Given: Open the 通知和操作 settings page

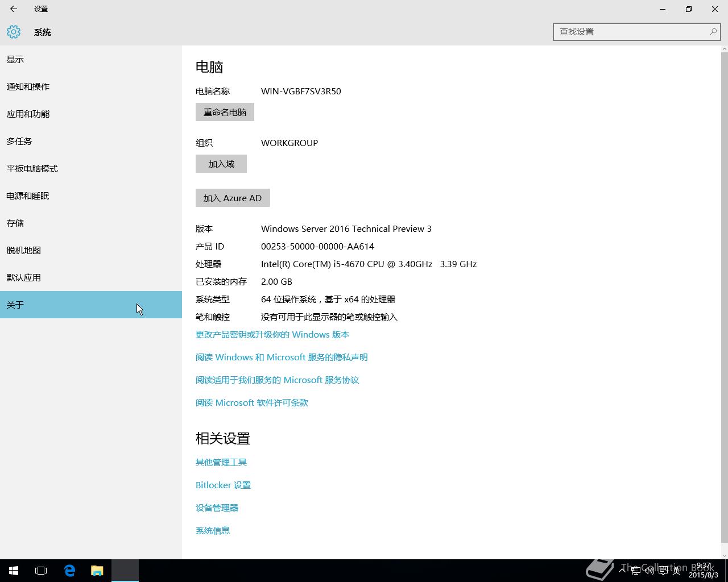Looking at the screenshot, I should click(x=91, y=86).
